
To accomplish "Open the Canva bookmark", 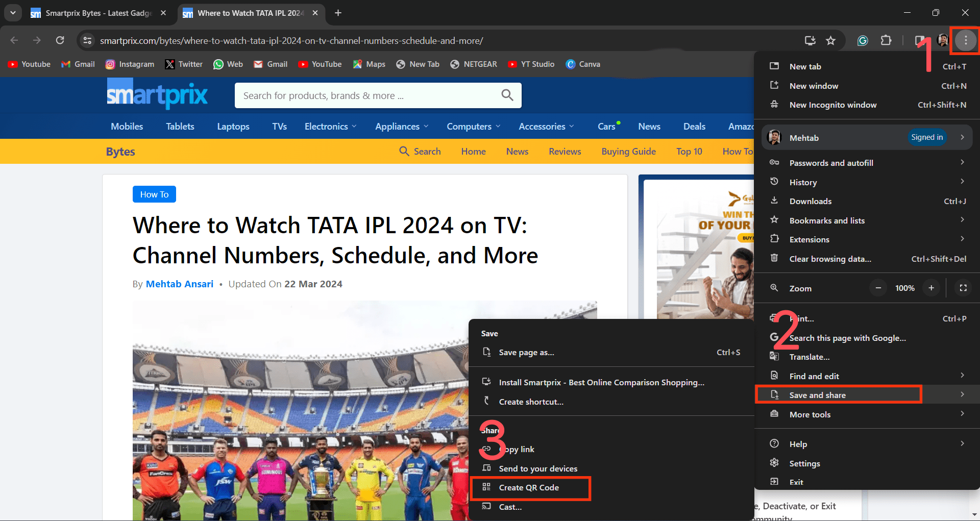I will click(x=583, y=64).
